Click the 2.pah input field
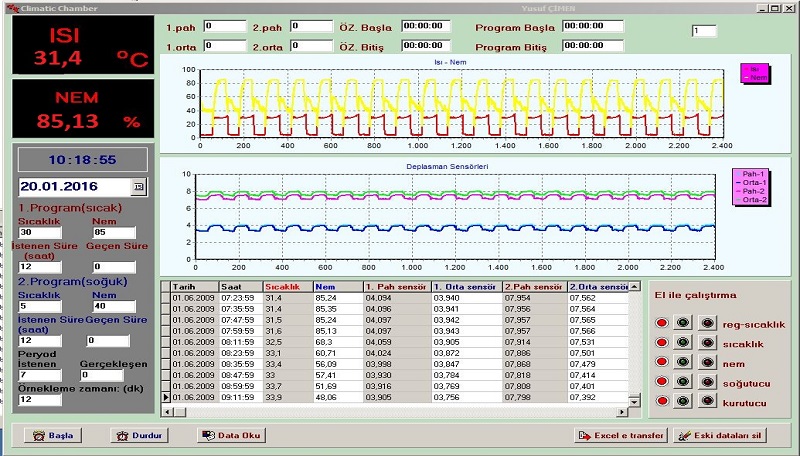 (x=312, y=26)
